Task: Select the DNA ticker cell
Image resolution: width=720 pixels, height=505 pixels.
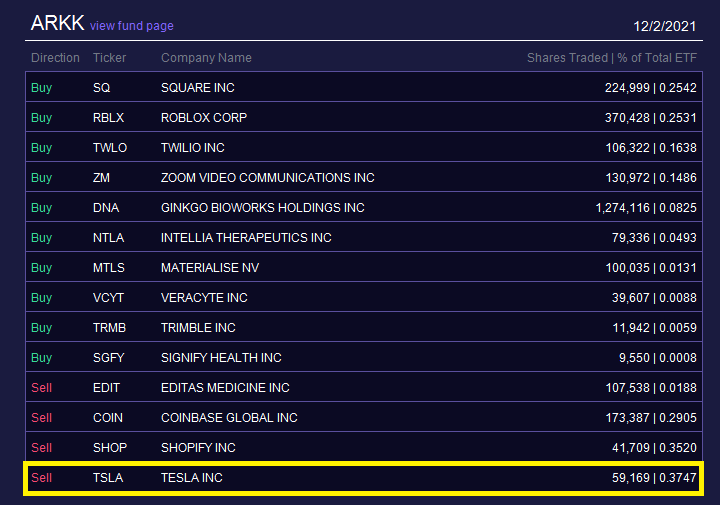Action: [106, 208]
